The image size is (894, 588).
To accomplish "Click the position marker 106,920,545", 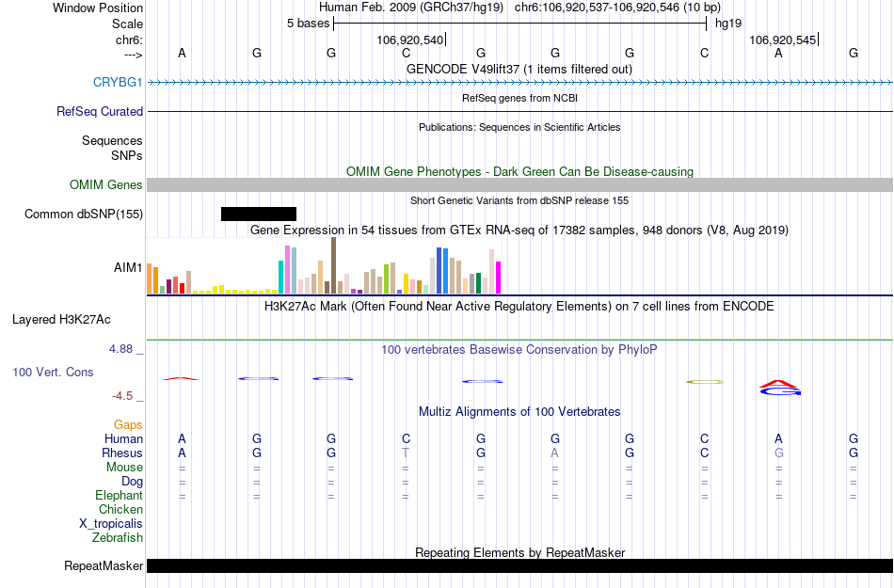I will point(782,40).
